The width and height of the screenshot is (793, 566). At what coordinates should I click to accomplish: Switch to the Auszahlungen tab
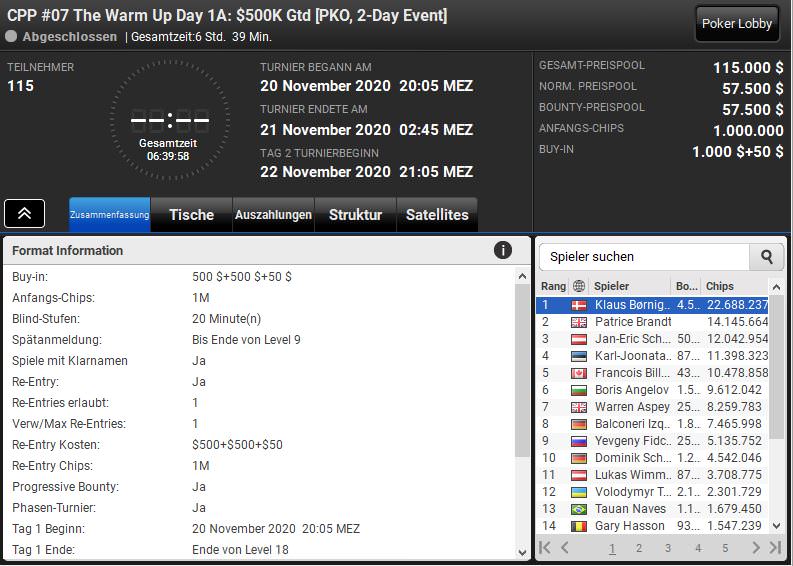[x=273, y=214]
